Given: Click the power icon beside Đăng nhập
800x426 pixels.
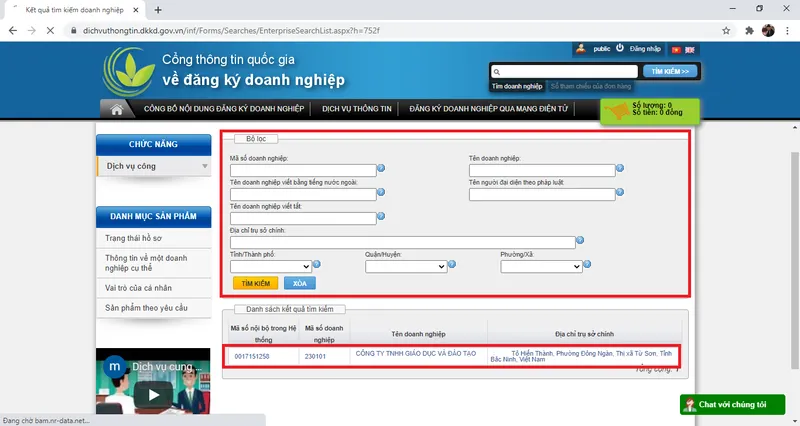Looking at the screenshot, I should click(x=620, y=48).
